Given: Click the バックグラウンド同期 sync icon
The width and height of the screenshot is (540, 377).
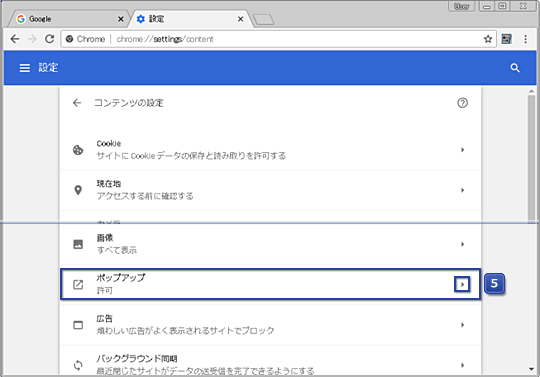Looking at the screenshot, I should pyautogui.click(x=78, y=365).
